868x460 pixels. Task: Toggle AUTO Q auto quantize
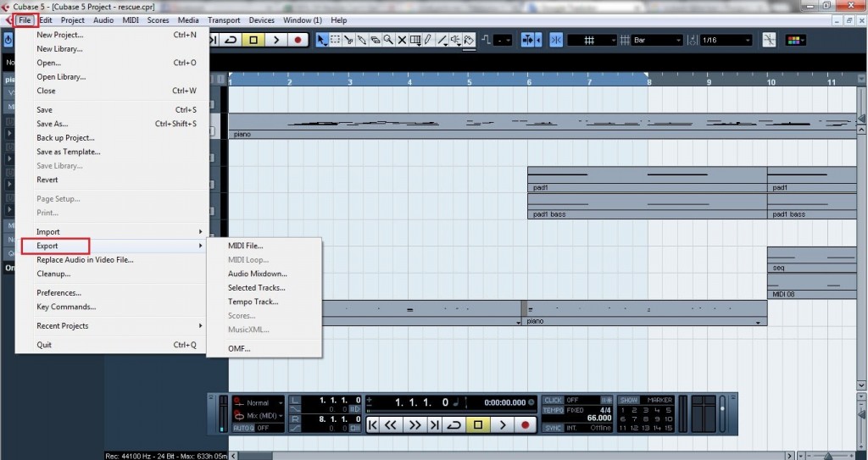pos(243,428)
